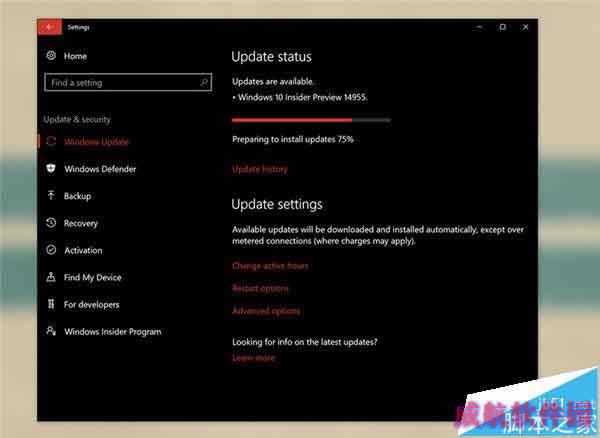Open the Restart options link
The image size is (600, 438).
(260, 288)
